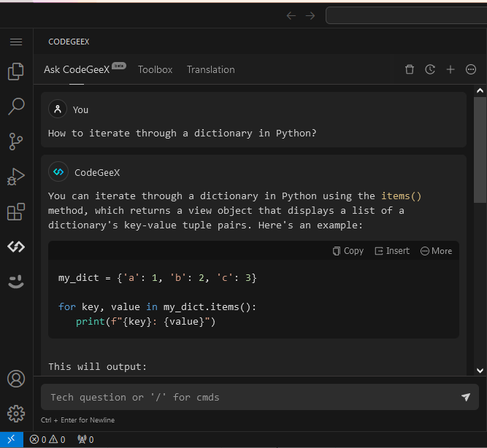Click the for key, value loop line
This screenshot has width=487, height=448.
pos(157,306)
